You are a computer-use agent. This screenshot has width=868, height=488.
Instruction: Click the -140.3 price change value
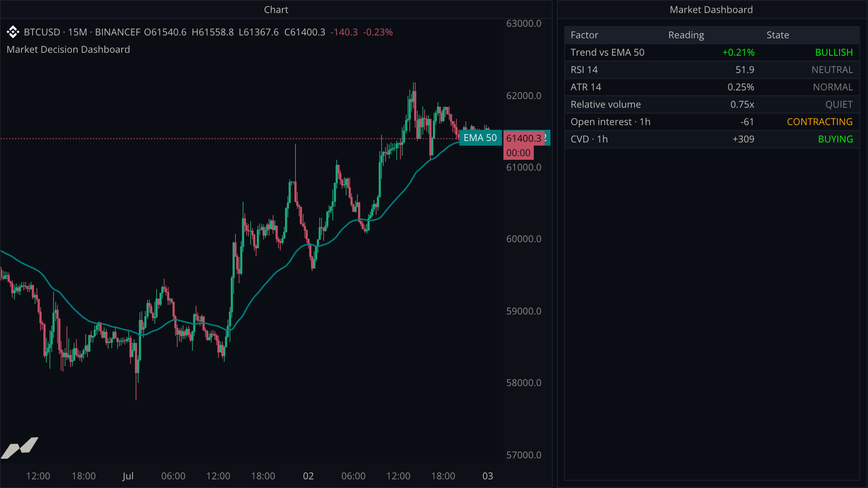[344, 32]
